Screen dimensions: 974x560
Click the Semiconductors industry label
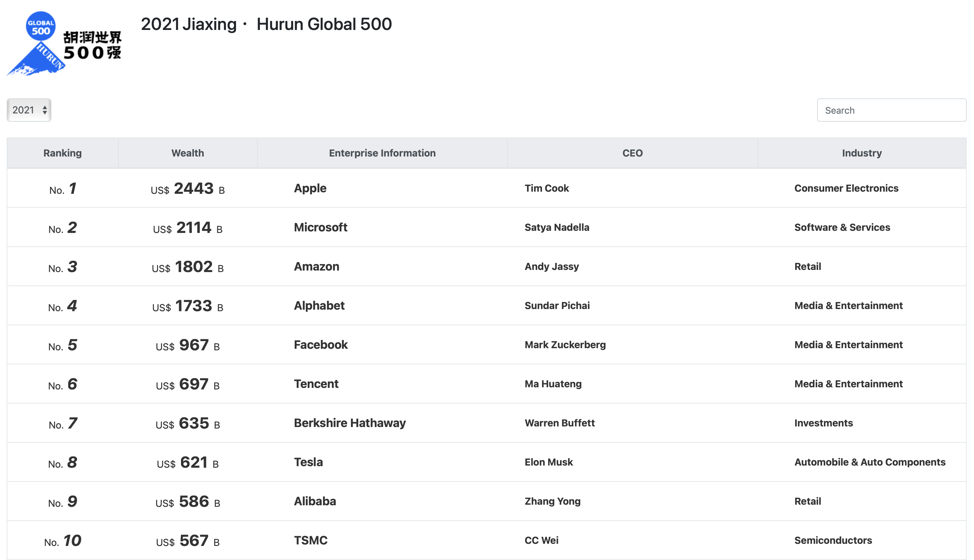(833, 540)
